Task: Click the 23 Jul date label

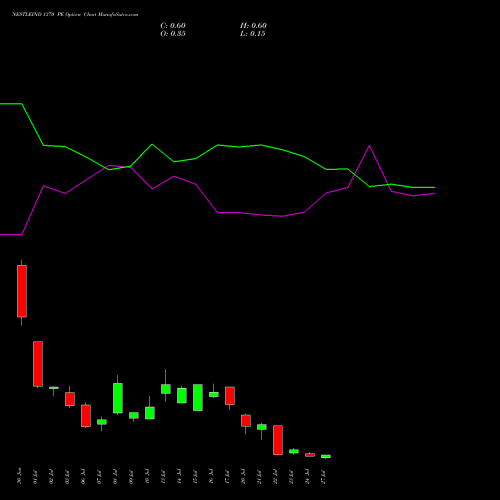Action: (x=291, y=477)
